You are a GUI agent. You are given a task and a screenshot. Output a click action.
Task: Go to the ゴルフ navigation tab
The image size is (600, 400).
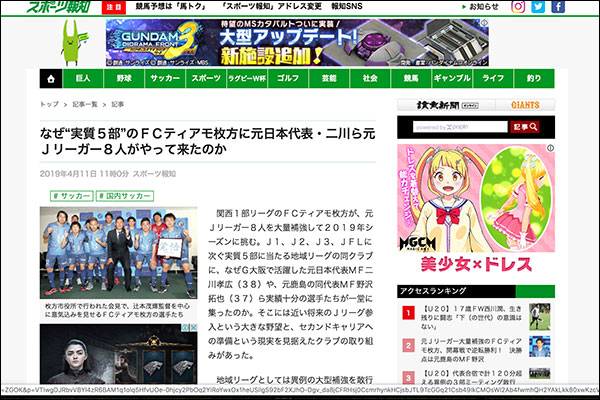288,77
